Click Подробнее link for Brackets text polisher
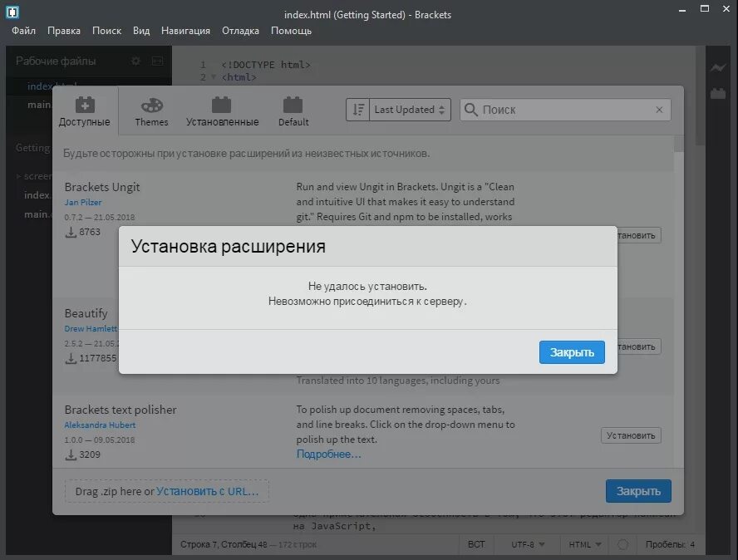 click(x=328, y=454)
